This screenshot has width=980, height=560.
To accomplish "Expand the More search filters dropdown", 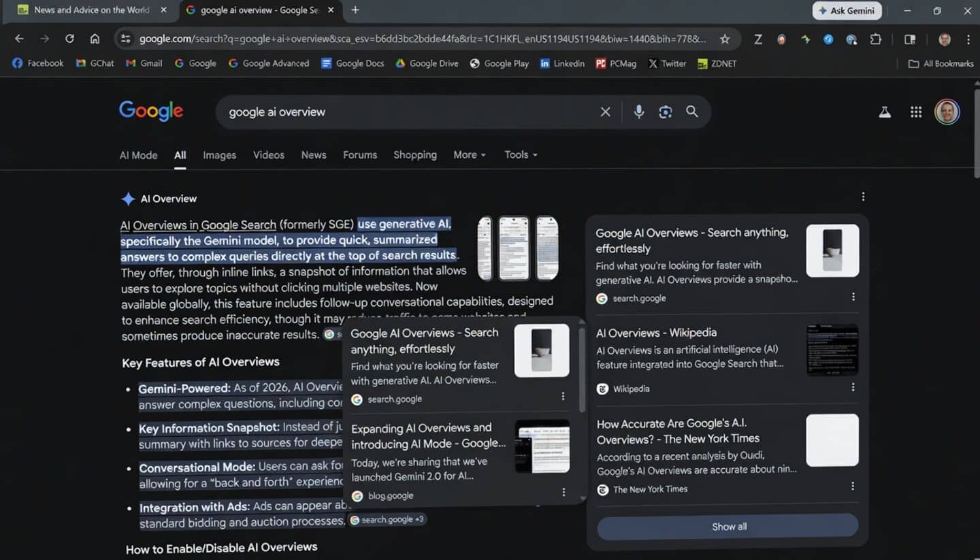I will click(x=470, y=155).
